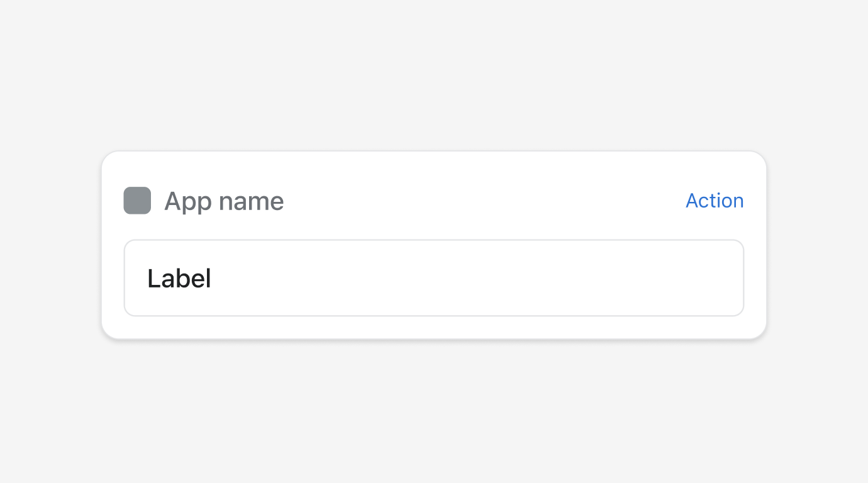Follow the Action hyperlink

point(715,201)
